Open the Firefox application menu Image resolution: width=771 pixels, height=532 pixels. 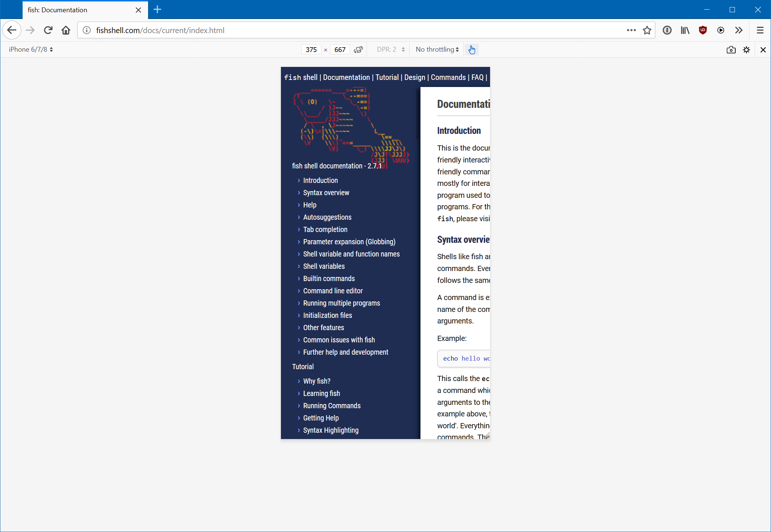click(760, 30)
